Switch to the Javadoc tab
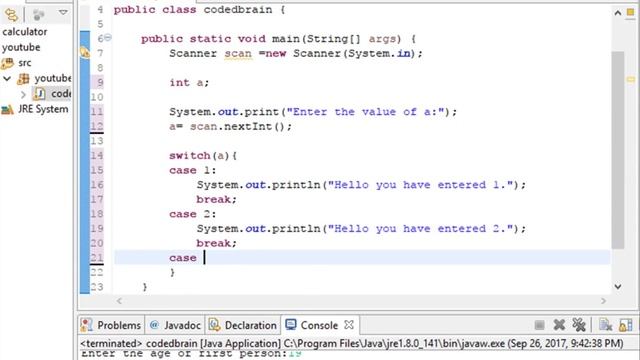 176,325
